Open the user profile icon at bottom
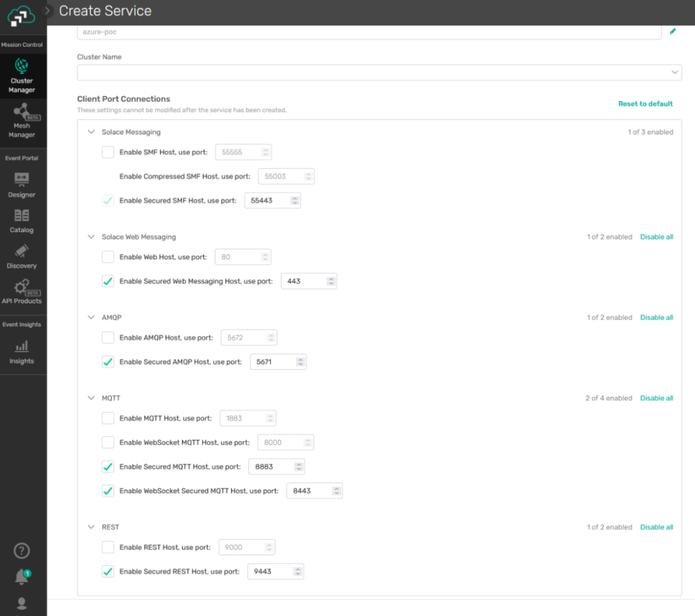The width and height of the screenshot is (695, 616). pyautogui.click(x=22, y=602)
